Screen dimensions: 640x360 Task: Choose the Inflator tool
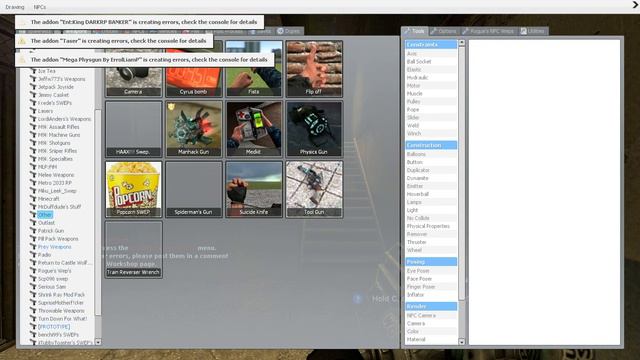coord(416,294)
